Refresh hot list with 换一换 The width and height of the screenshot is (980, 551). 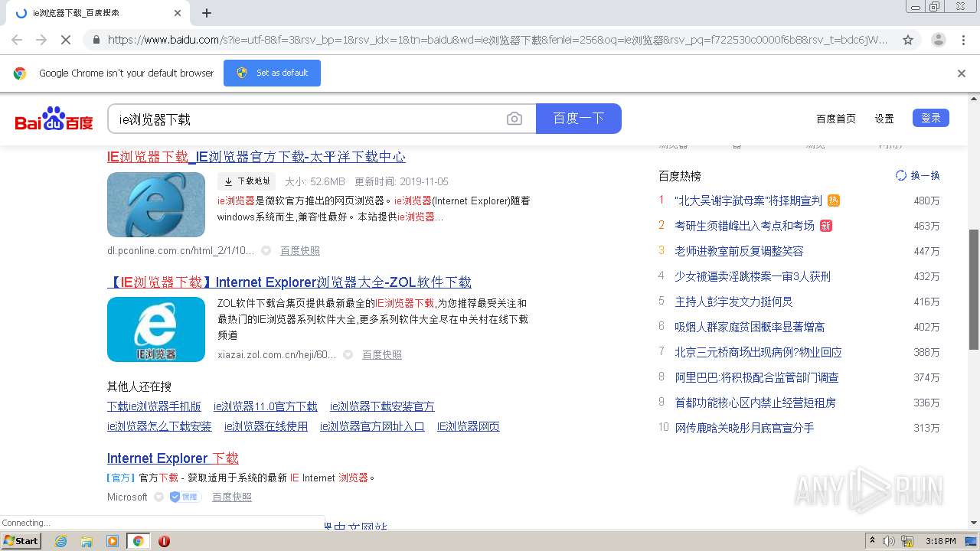pyautogui.click(x=918, y=175)
